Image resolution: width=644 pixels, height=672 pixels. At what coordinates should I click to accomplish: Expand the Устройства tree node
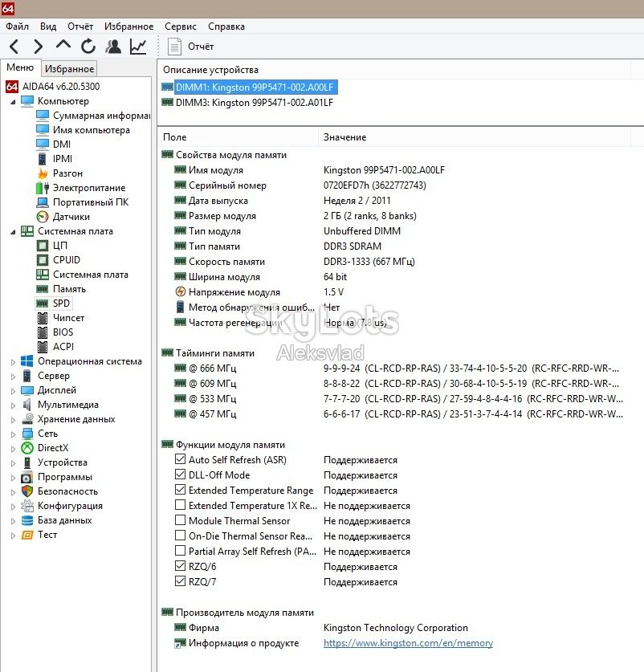(x=13, y=463)
